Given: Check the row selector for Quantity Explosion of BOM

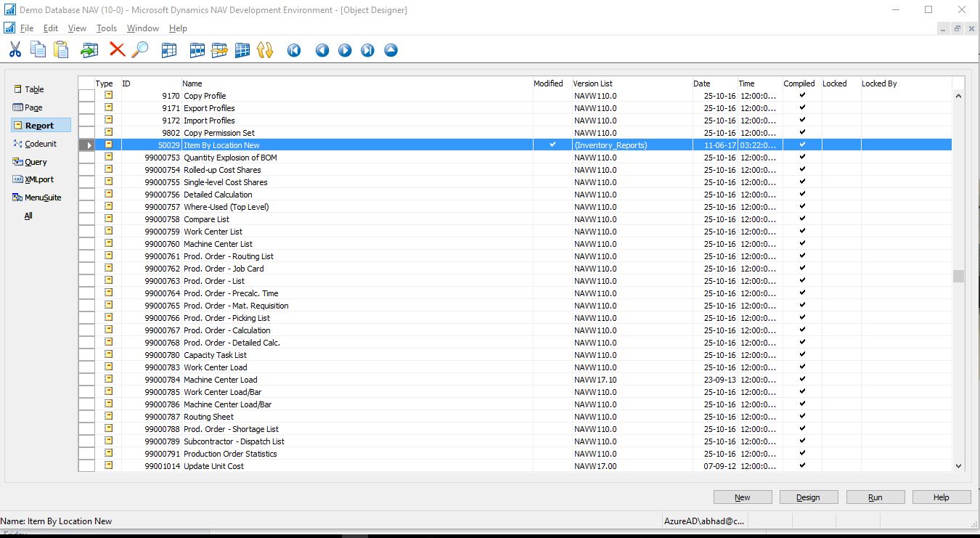Looking at the screenshot, I should 86,157.
